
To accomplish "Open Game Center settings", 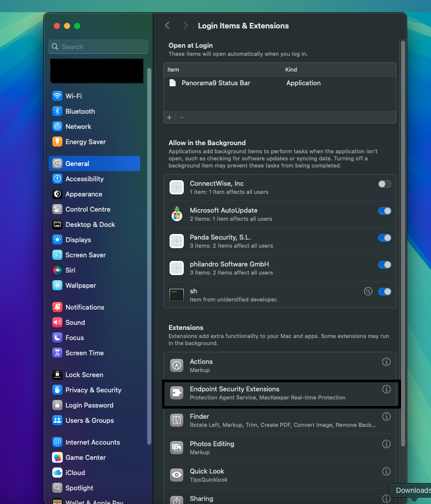I will point(94,457).
